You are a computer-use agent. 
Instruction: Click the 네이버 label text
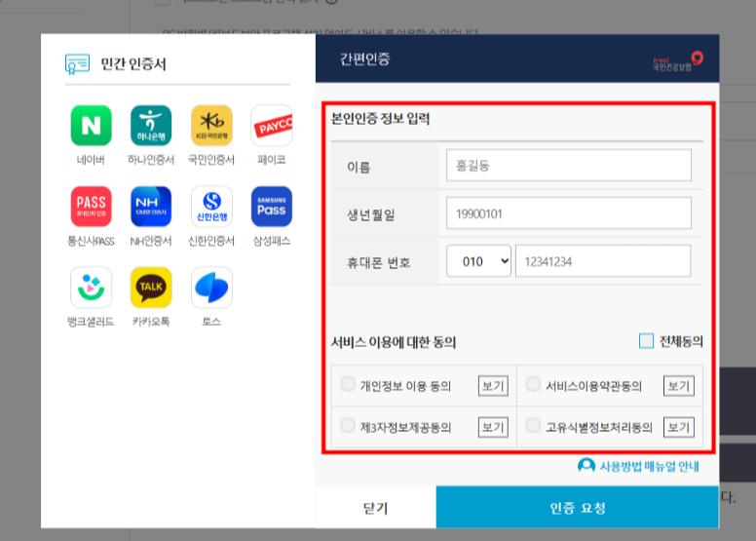[91, 160]
